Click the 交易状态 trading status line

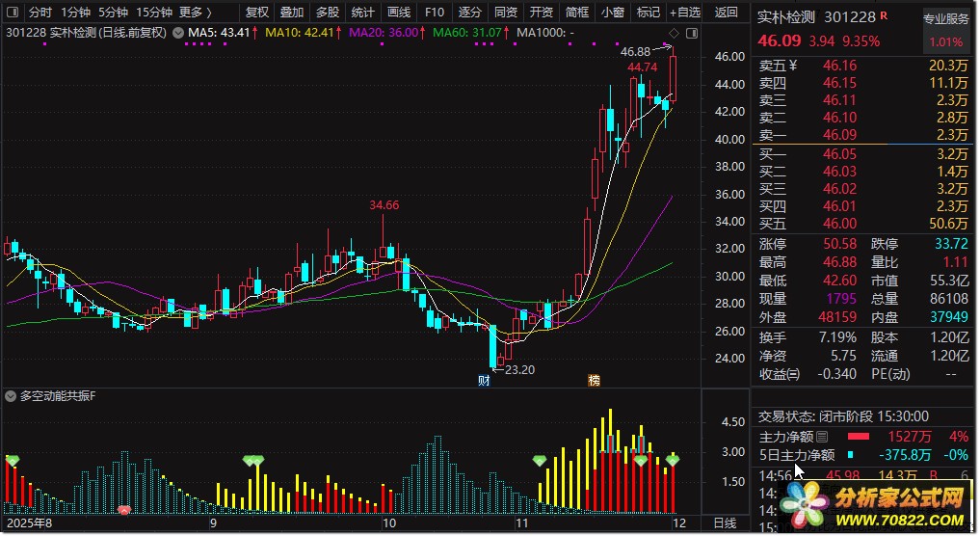843,416
